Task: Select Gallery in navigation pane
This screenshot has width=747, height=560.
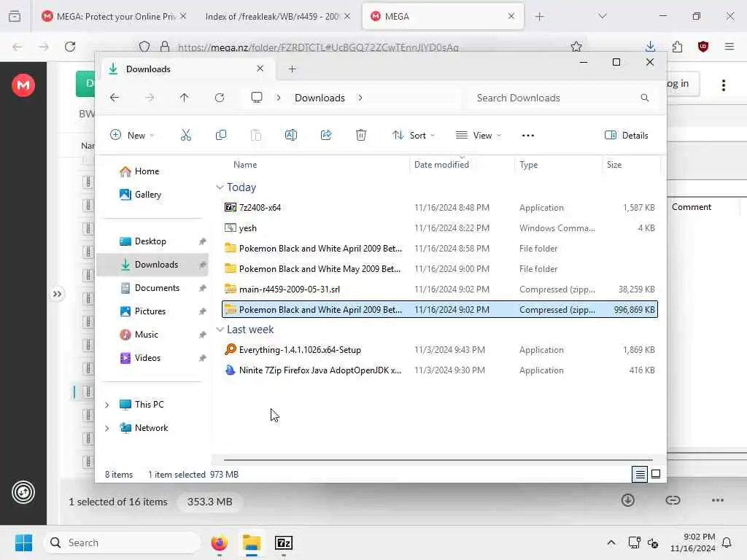Action: point(147,194)
